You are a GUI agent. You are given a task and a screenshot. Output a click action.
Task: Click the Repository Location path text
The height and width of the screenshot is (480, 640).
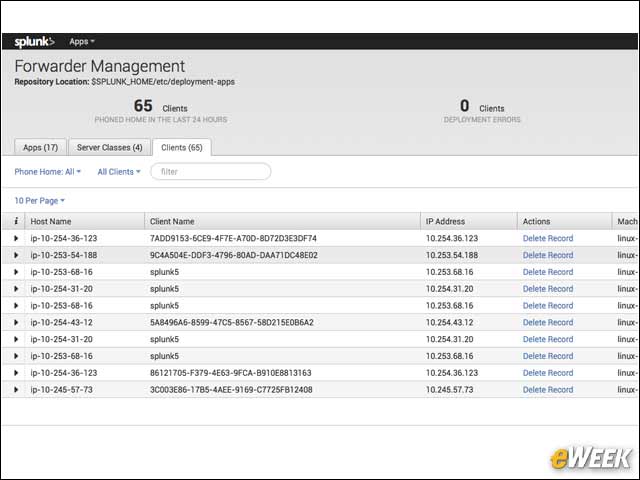163,82
